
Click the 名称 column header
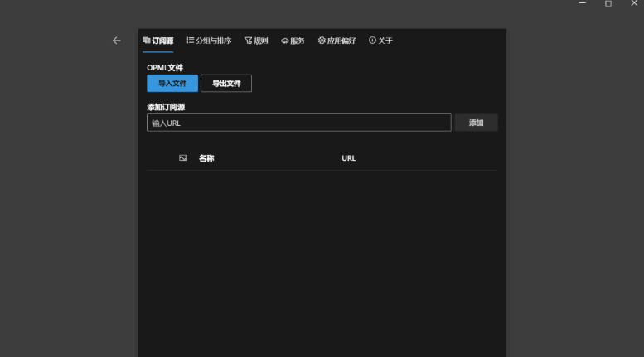click(206, 158)
